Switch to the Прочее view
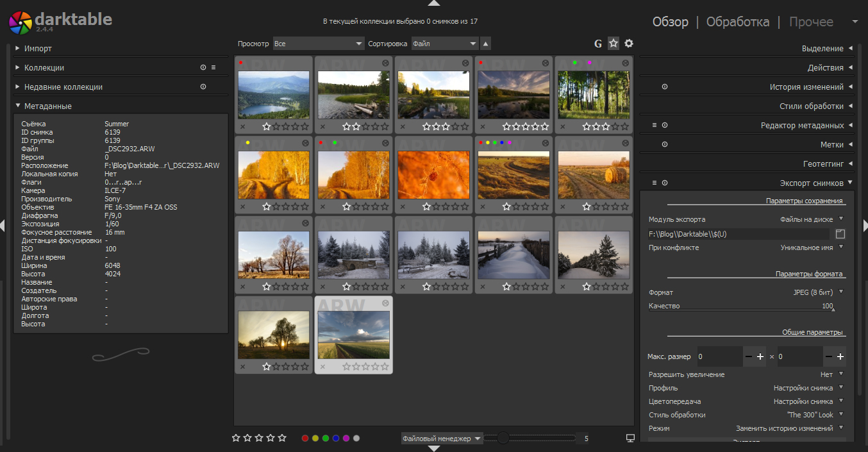Image resolution: width=868 pixels, height=452 pixels. click(x=811, y=22)
